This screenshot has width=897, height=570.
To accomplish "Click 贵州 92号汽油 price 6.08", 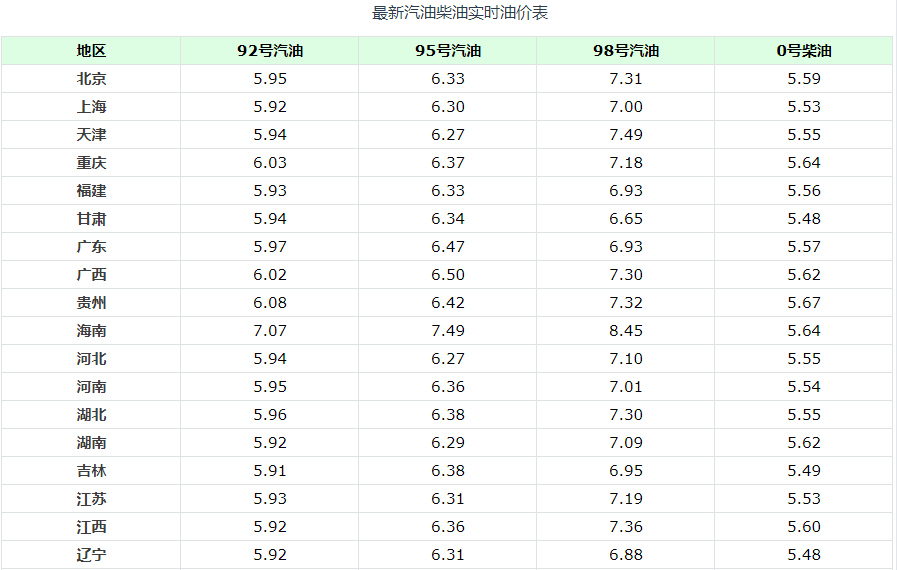I will point(270,303).
